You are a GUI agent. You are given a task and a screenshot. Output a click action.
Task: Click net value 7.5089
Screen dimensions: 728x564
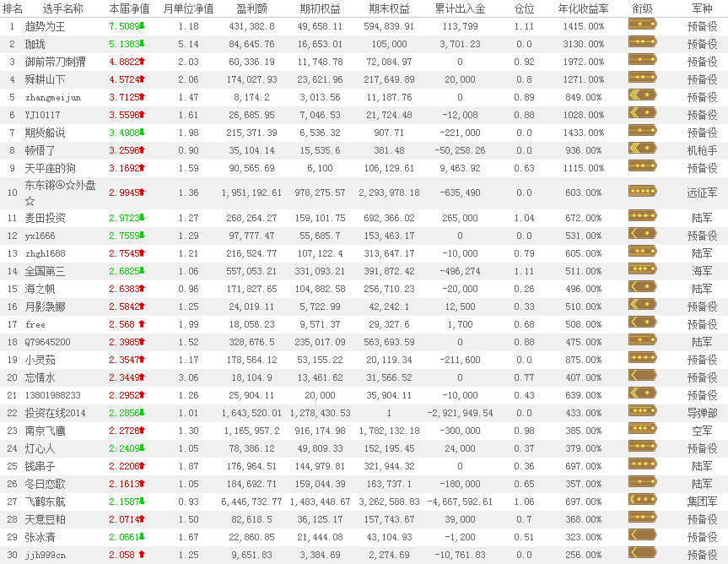pyautogui.click(x=125, y=26)
